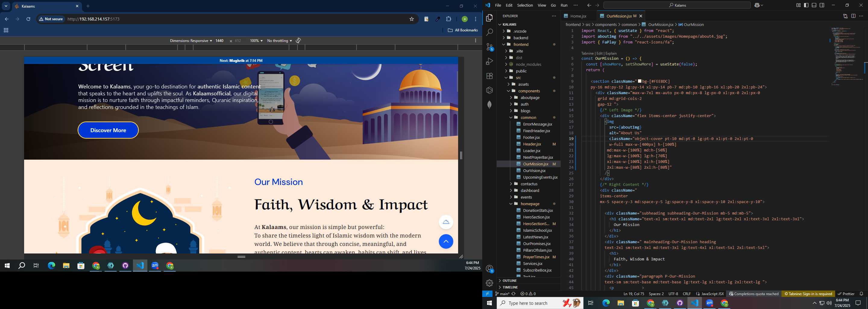
Task: Open the VS Code Explorer view icon
Action: (x=489, y=18)
